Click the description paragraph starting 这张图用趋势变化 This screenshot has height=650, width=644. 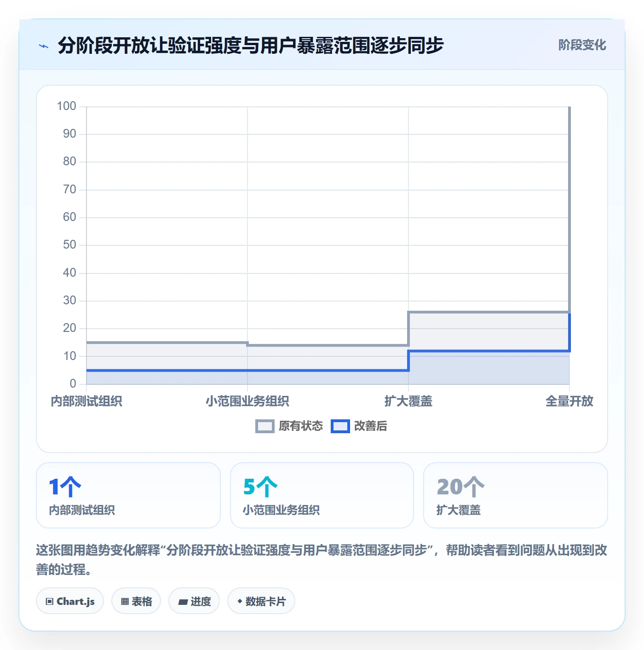tap(322, 560)
